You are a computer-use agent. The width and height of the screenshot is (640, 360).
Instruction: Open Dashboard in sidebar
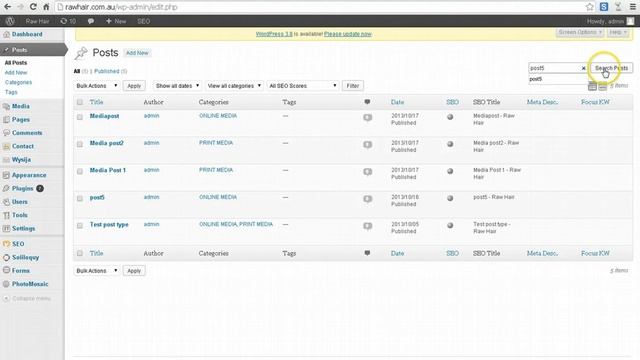(27, 34)
